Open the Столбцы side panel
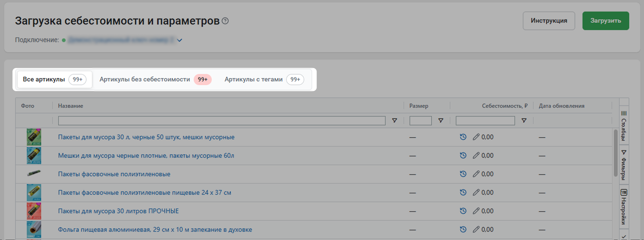The height and width of the screenshot is (240, 644). point(624,126)
